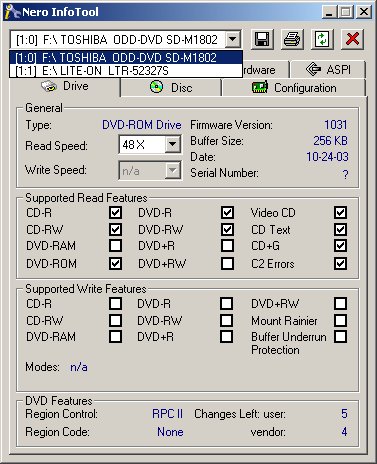
Task: Check the DVD+RW write feature checkbox
Action: click(340, 303)
